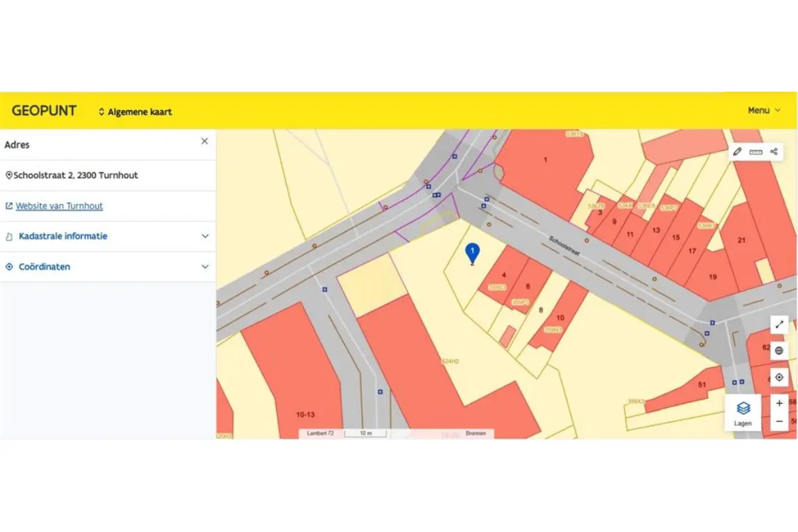The image size is (798, 532).
Task: Expand the Coördinaten section
Action: 108,267
